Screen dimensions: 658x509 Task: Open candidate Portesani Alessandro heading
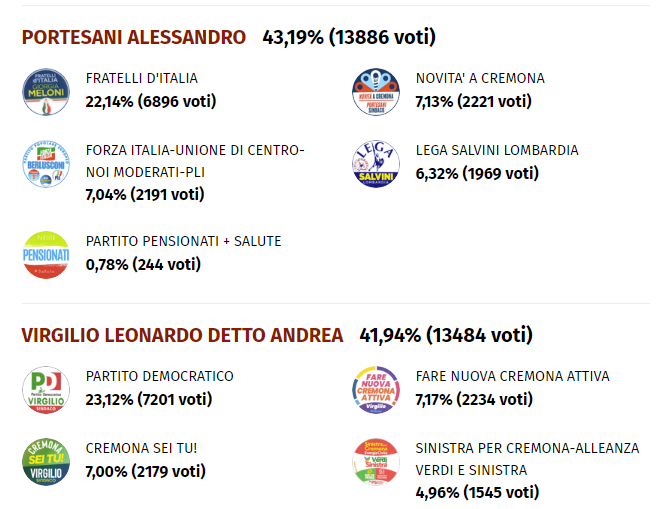pos(134,38)
